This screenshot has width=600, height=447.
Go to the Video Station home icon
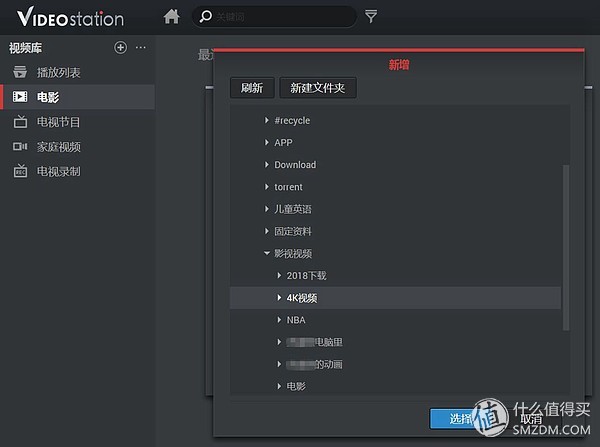click(x=171, y=17)
